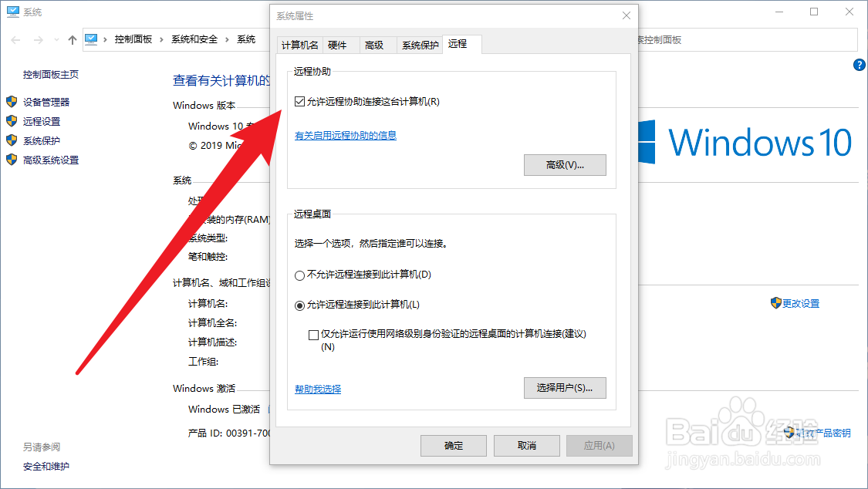Close the 系统属性 dialog
Image resolution: width=868 pixels, height=489 pixels.
(626, 15)
